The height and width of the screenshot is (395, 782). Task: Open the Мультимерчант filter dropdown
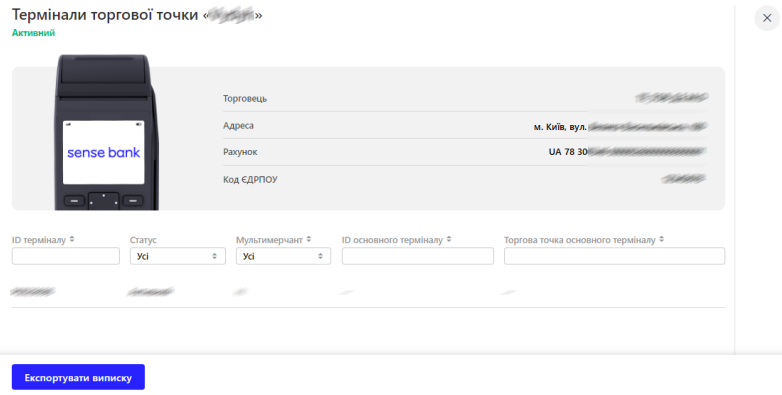[283, 256]
